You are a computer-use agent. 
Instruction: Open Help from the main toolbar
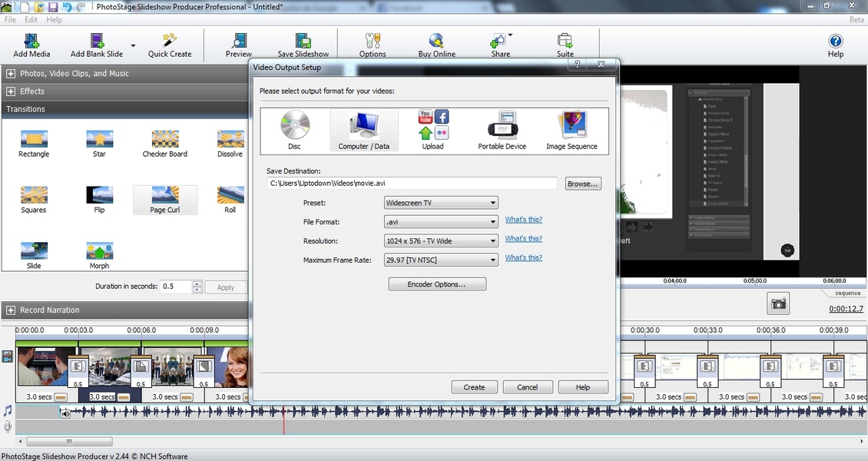(835, 45)
